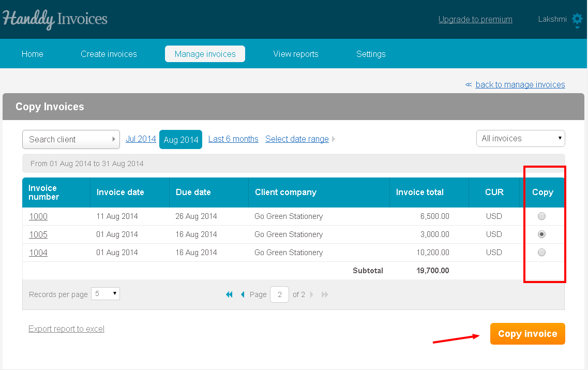
Task: Expand the Search client dropdown
Action: tap(71, 139)
